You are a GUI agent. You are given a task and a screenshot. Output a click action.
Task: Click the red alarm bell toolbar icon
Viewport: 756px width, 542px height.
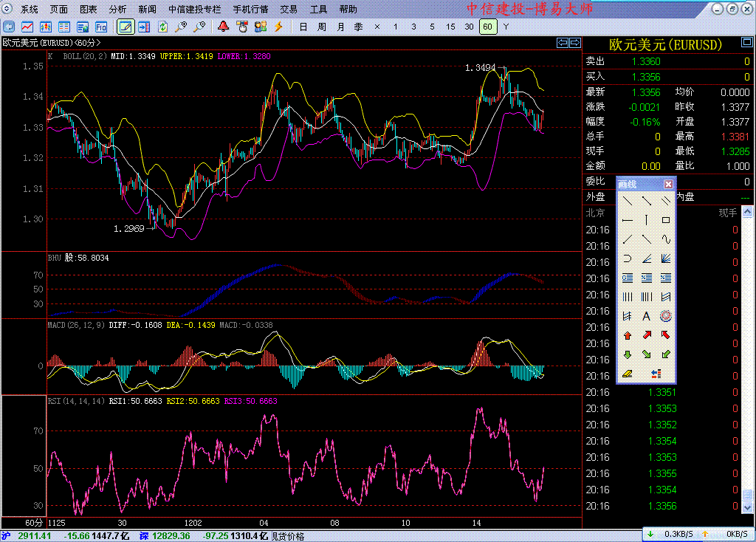click(x=223, y=27)
